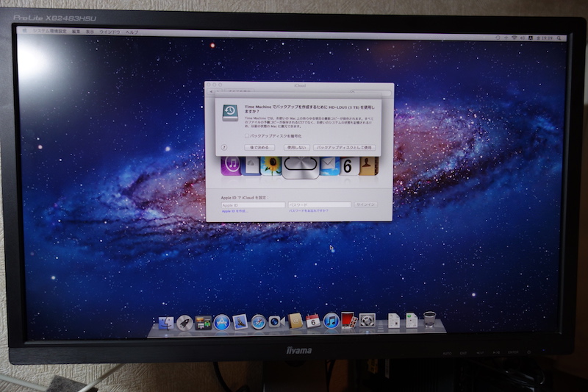Open the ヘルプ menu
This screenshot has width=588, height=392.
[132, 32]
